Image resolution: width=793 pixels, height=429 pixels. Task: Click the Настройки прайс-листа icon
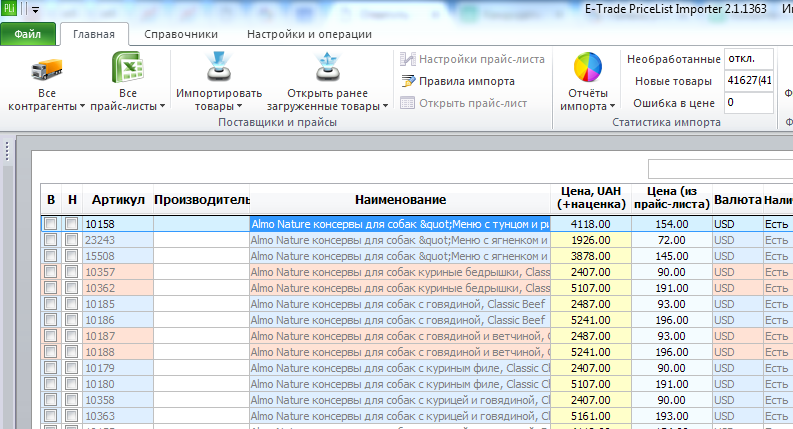(x=408, y=59)
